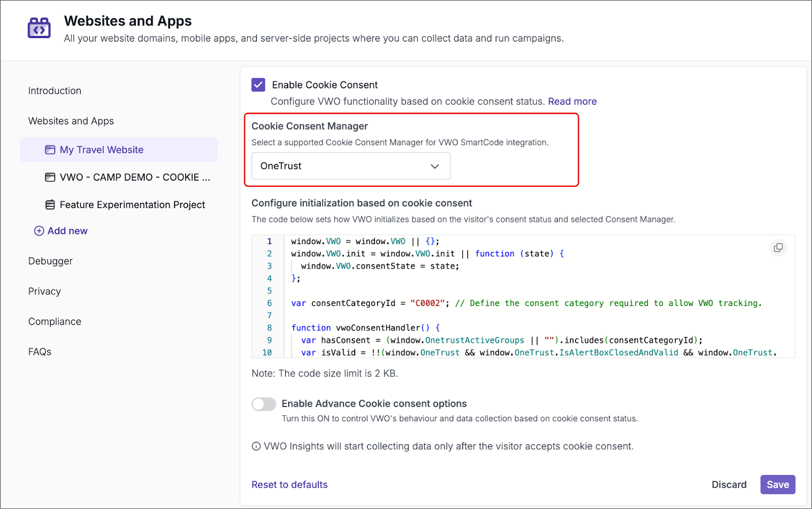The height and width of the screenshot is (509, 812).
Task: Click the chevron arrow in the OneTrust dropdown
Action: click(434, 166)
